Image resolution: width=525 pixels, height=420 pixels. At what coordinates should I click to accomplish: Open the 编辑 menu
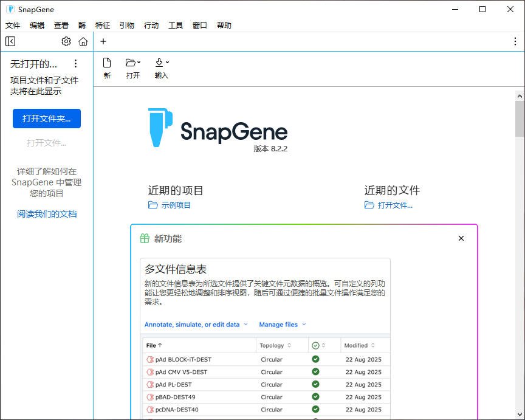[37, 26]
